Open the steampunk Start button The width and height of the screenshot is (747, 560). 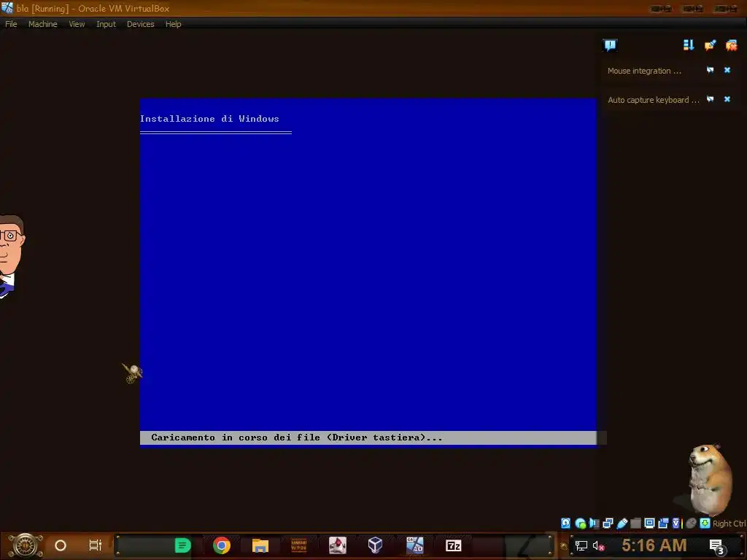(26, 545)
